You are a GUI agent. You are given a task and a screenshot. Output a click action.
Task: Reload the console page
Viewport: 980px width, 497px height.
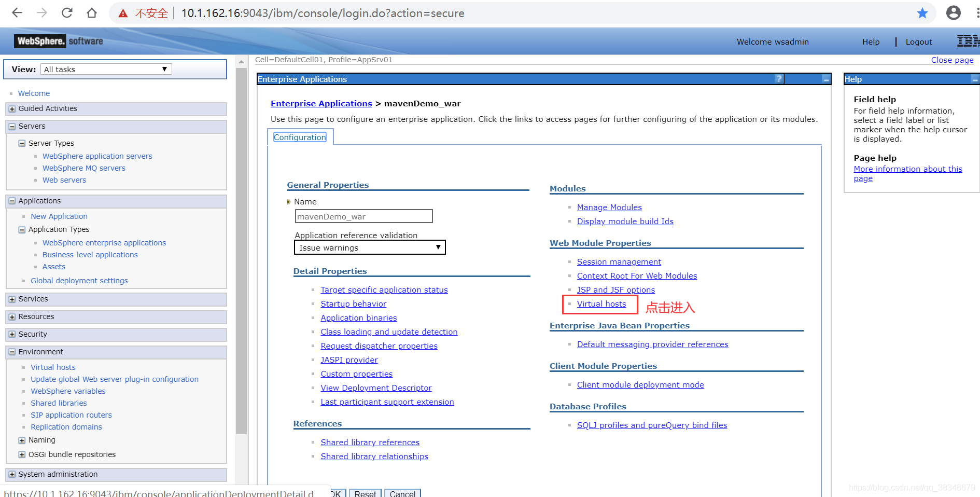[x=67, y=13]
